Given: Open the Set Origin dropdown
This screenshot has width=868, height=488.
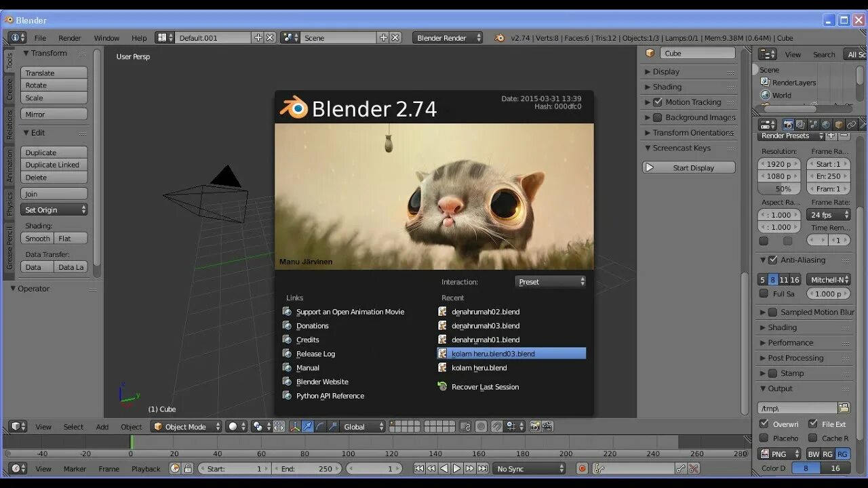Looking at the screenshot, I should pyautogui.click(x=54, y=209).
